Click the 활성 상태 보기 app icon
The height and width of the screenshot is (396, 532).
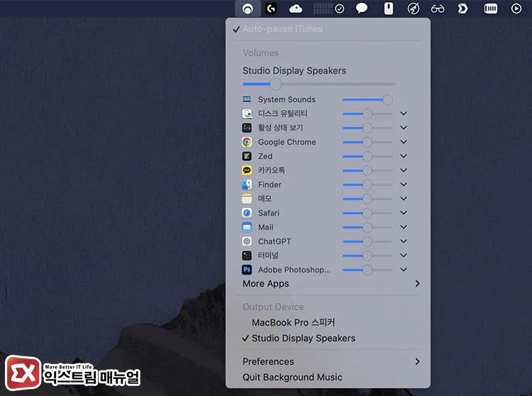pos(247,128)
